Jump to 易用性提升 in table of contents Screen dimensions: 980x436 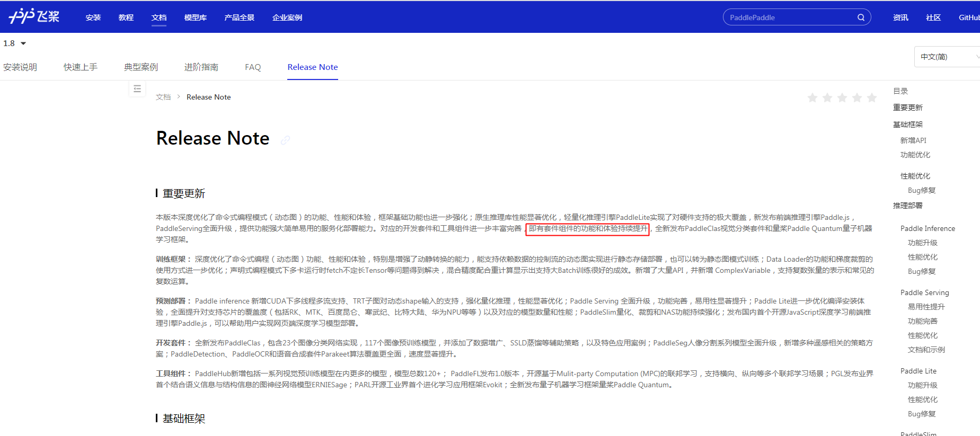926,307
